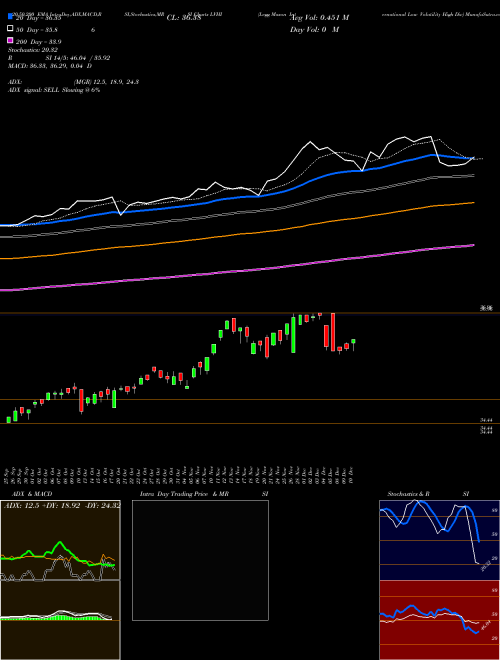This screenshot has height=660, width=500.
Task: Select the '50 Day = 35.8' legend text
Action: [x=37, y=29]
